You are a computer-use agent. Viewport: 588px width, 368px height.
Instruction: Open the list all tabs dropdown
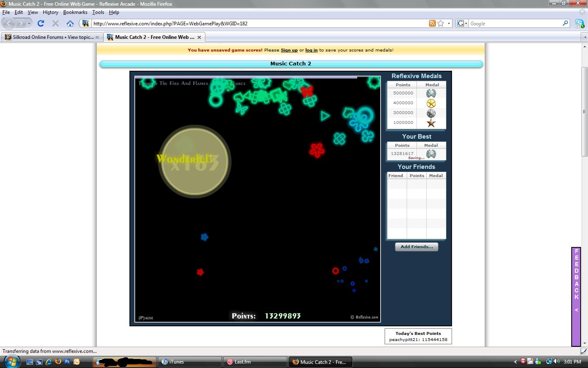(584, 37)
